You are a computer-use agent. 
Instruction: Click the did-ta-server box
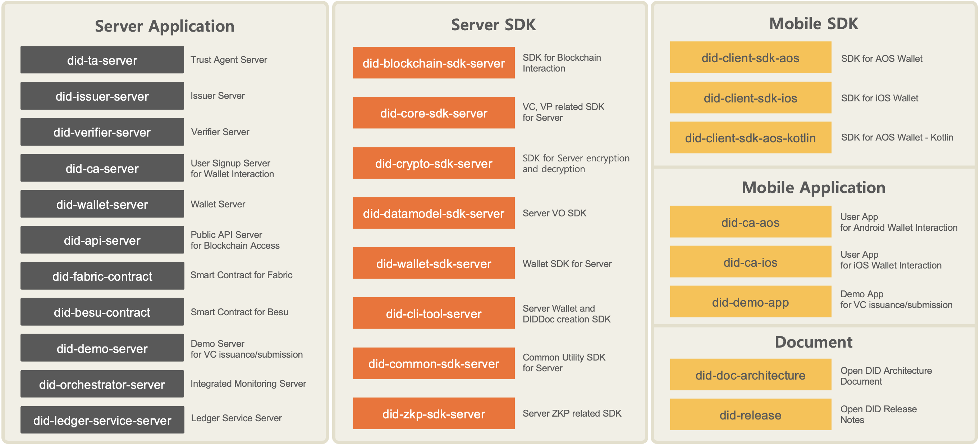pos(102,60)
